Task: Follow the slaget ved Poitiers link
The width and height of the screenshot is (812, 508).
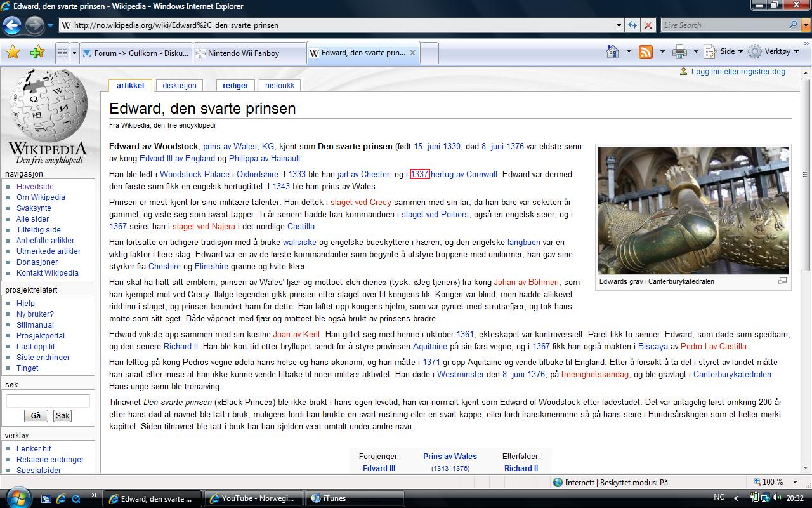Action: (x=435, y=214)
